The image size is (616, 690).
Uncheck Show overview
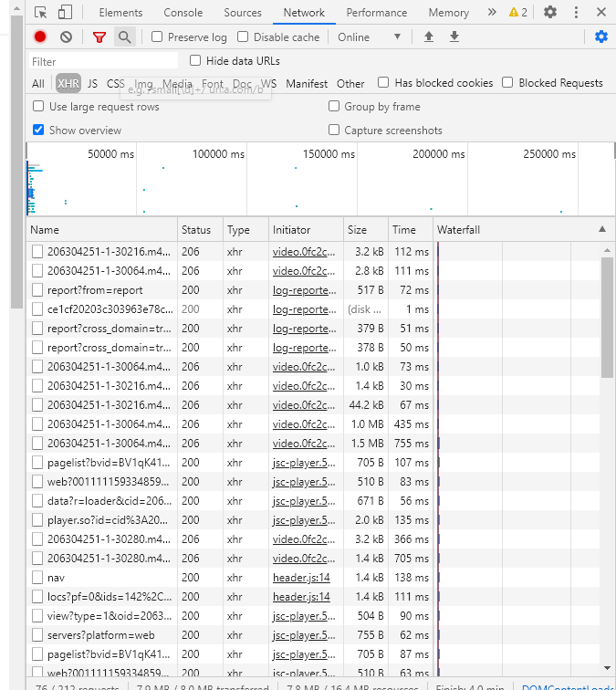click(x=38, y=130)
